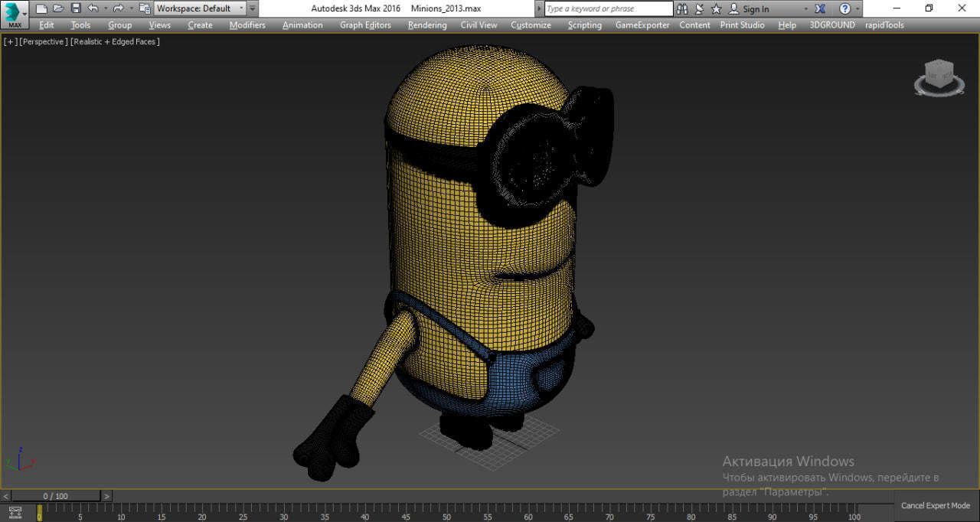Open the Graph Editors menu

tap(365, 24)
